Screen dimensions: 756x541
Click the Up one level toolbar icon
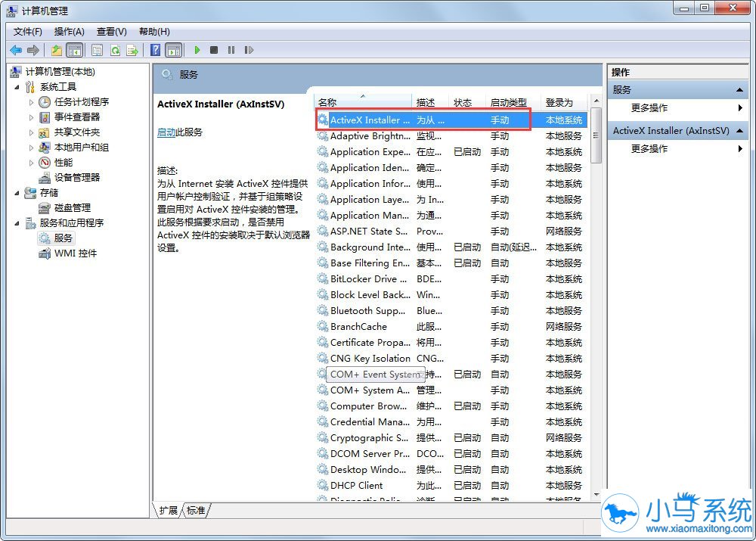click(57, 50)
